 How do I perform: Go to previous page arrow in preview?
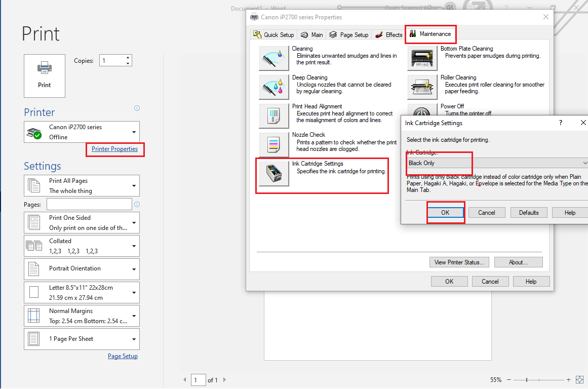click(184, 379)
